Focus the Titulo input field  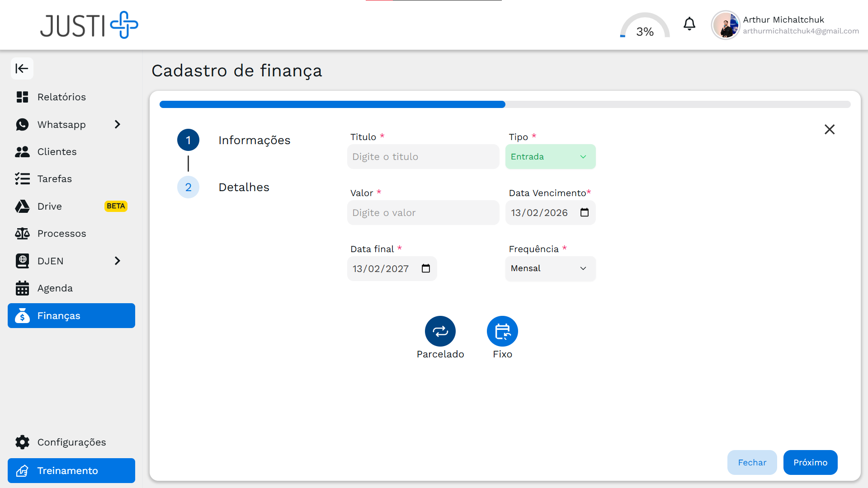tap(423, 157)
